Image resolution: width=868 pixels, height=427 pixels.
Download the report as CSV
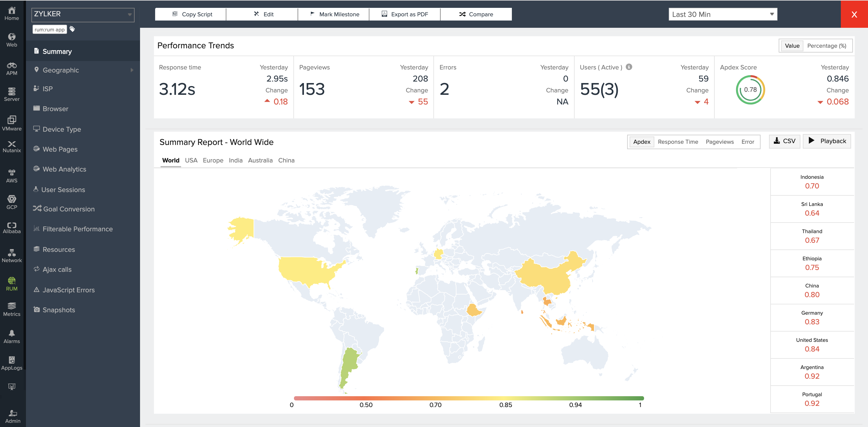pos(784,141)
